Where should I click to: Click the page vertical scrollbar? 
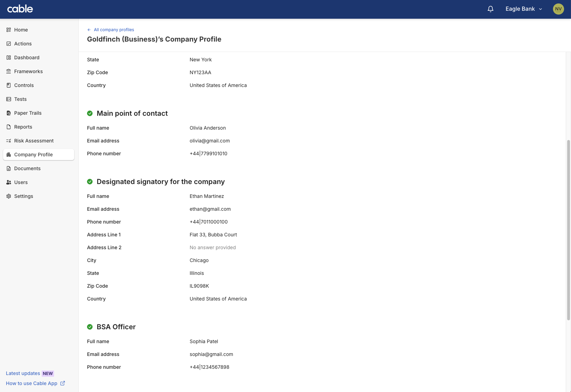(568, 229)
